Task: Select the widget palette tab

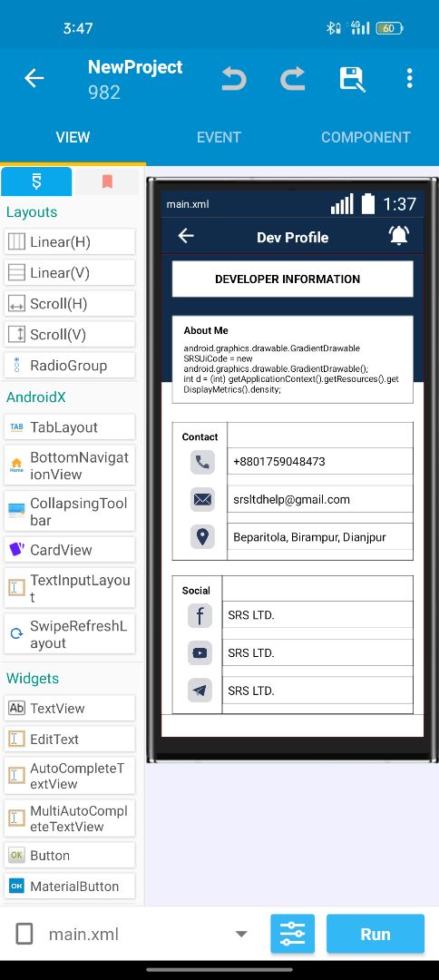Action: point(36,181)
